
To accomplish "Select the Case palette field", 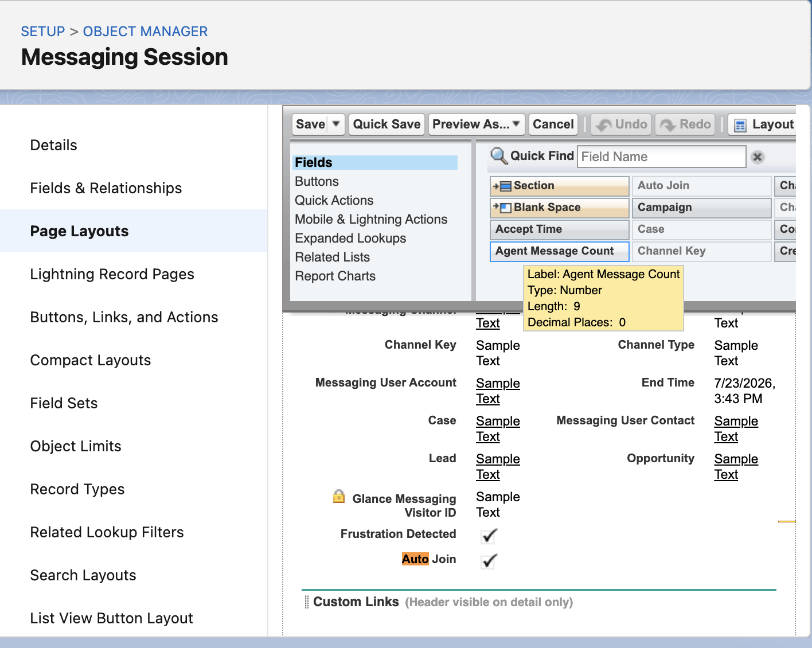I will [701, 229].
